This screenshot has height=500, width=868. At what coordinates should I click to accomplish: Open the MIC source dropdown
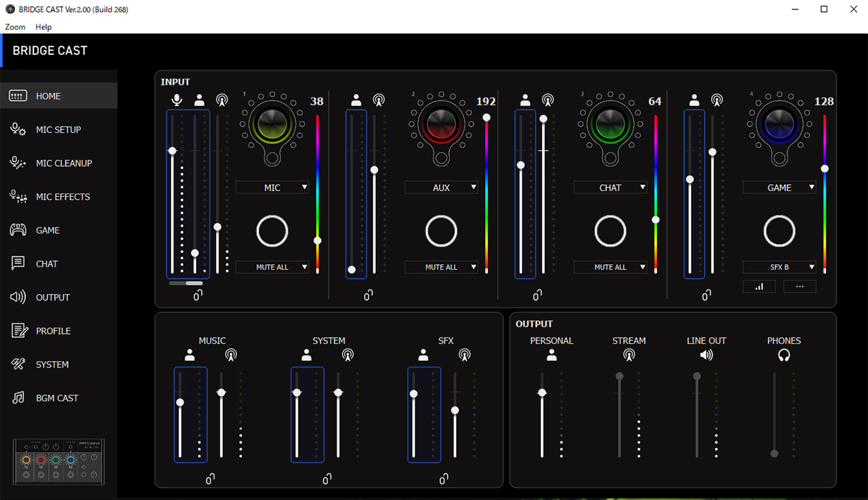272,188
